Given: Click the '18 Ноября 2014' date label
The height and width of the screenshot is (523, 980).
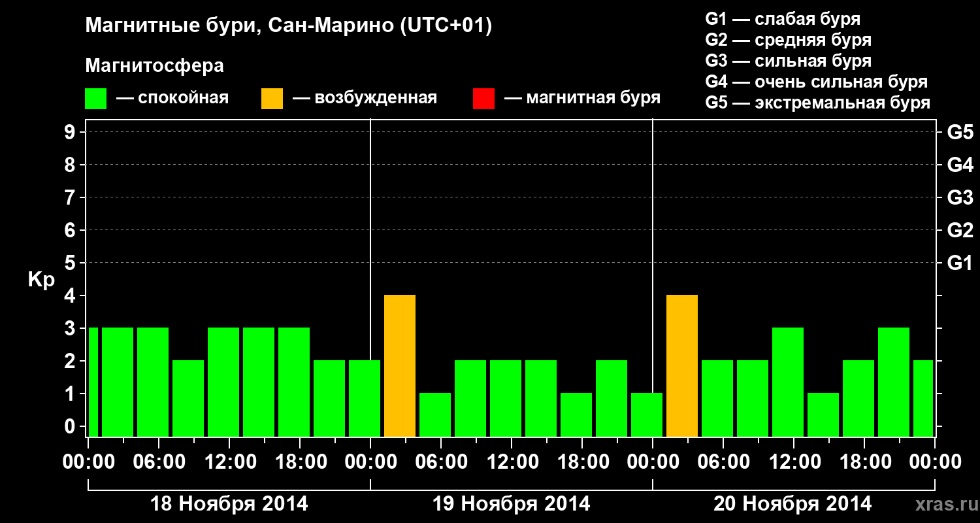Looking at the screenshot, I should 229,504.
